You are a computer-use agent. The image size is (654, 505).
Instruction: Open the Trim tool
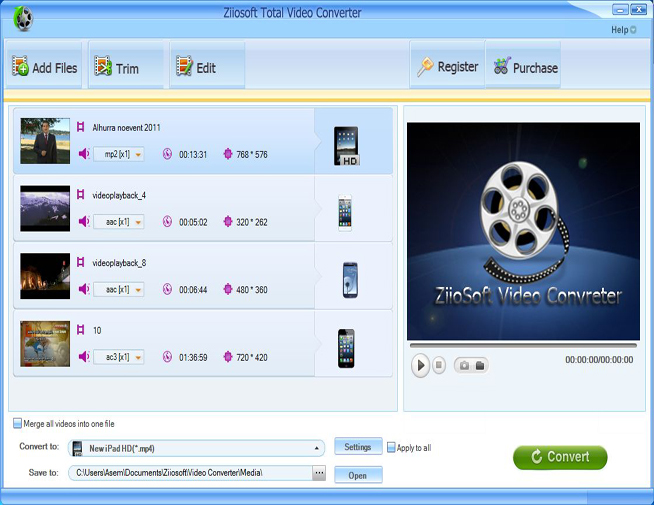coord(126,66)
